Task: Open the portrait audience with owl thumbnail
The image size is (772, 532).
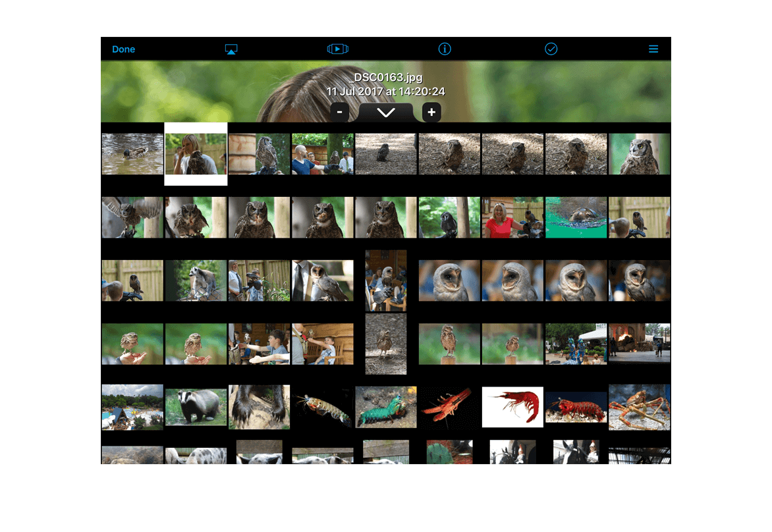Action: point(386,280)
